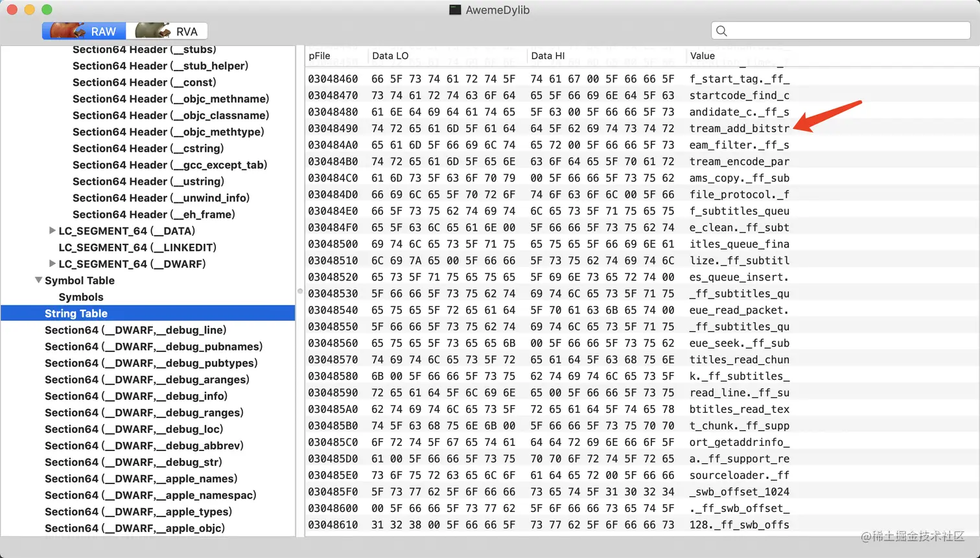Click Data LO bytes in row 03048500
The height and width of the screenshot is (558, 980).
(444, 244)
